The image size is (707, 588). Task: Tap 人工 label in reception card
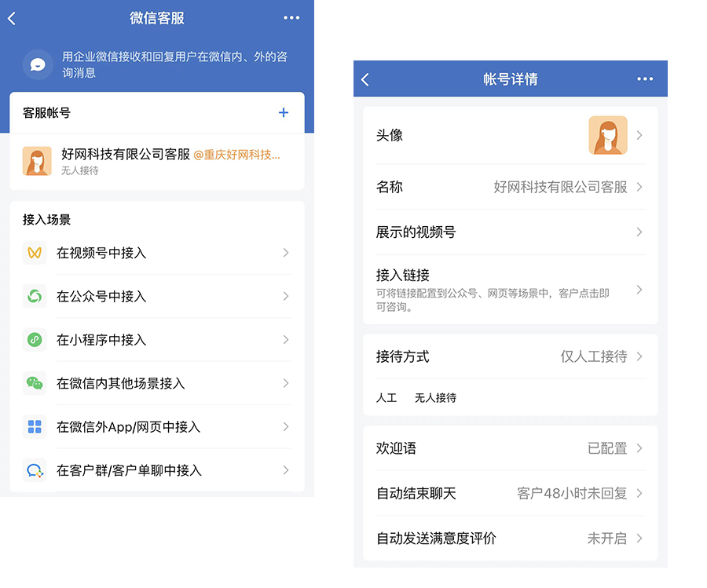point(386,398)
